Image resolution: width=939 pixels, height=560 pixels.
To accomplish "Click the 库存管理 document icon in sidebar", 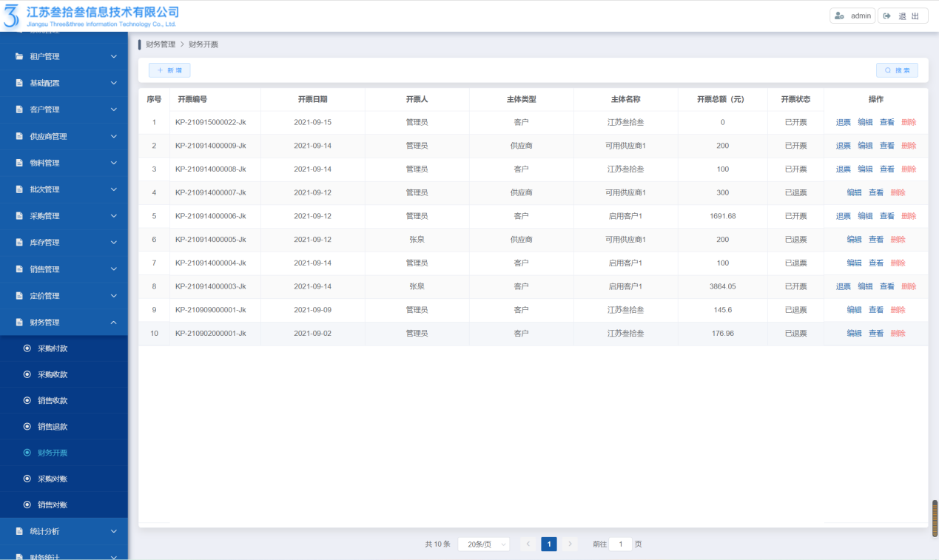I will (x=19, y=243).
